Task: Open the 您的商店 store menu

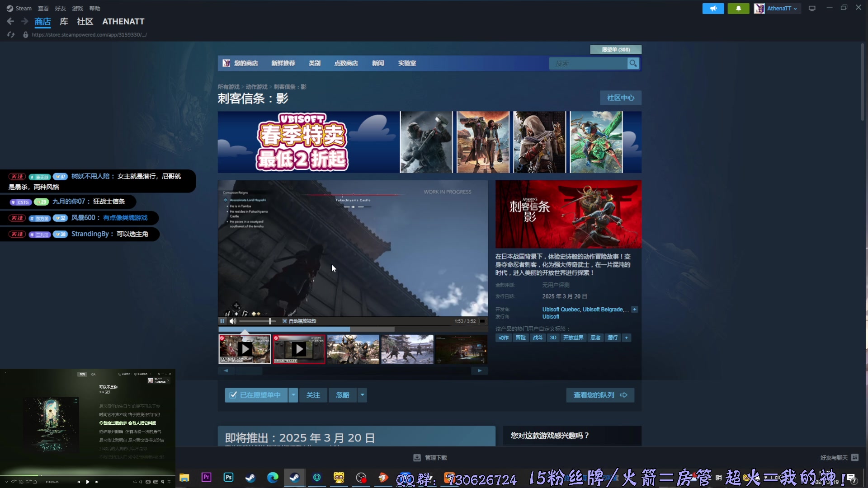Action: pyautogui.click(x=246, y=63)
